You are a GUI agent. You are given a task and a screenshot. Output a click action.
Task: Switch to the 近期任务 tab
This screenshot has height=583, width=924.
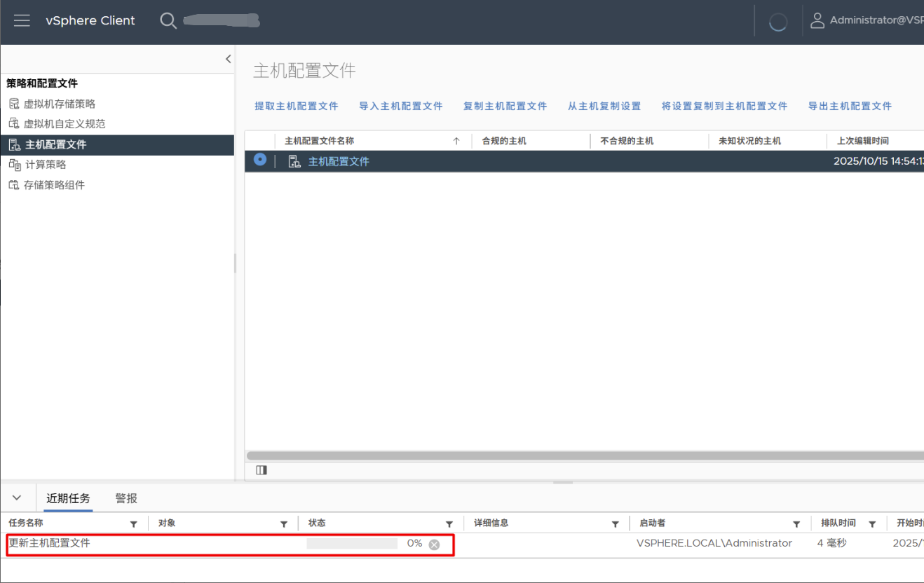click(x=68, y=498)
